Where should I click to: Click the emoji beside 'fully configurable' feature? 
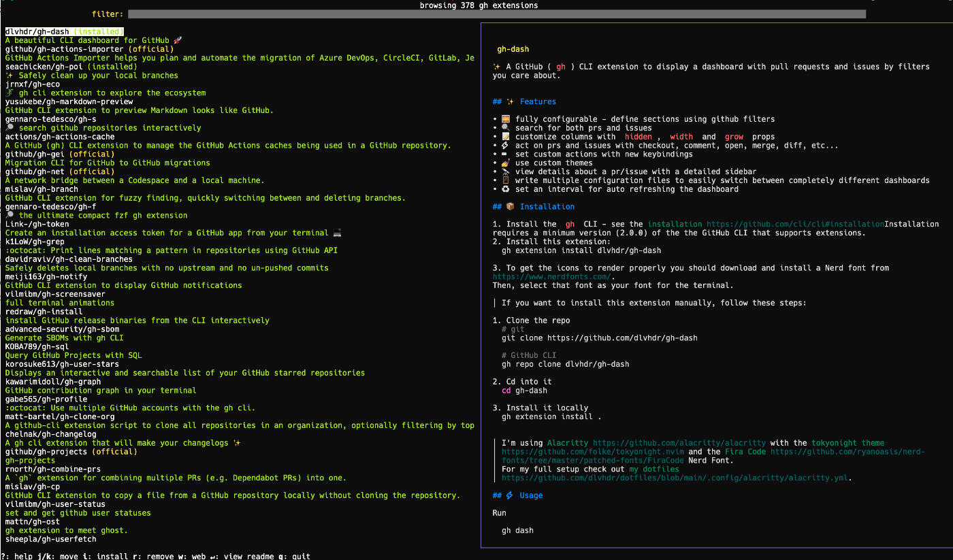coord(505,119)
